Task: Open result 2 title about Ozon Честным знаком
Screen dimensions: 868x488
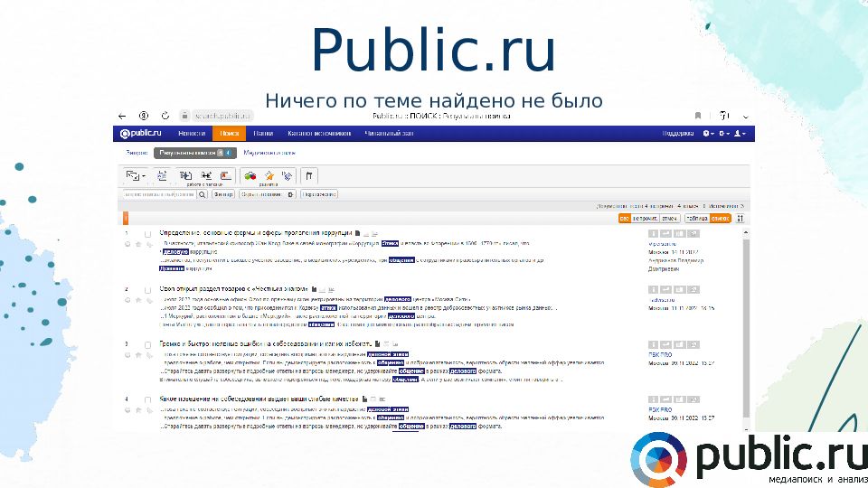Action: coord(234,289)
